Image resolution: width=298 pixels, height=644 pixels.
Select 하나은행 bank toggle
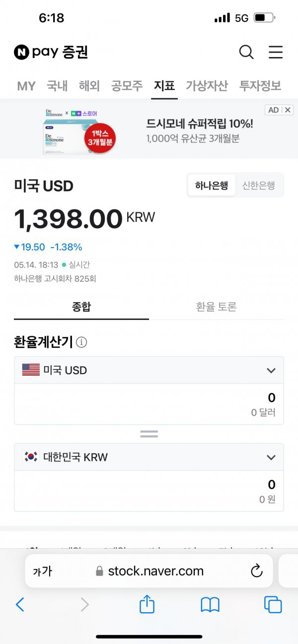click(x=212, y=186)
